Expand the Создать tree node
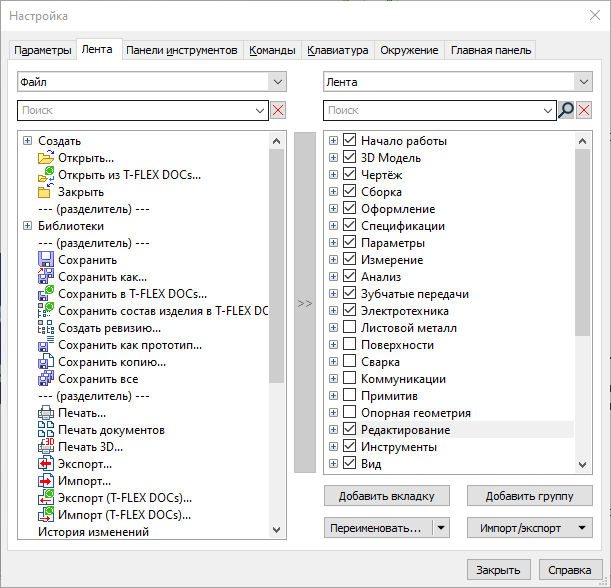Viewport: 611px width, 588px height. point(27,141)
